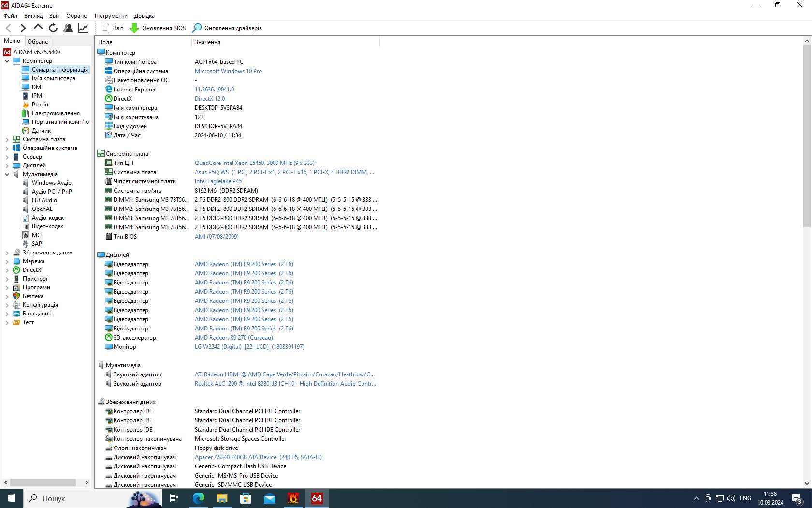
Task: Click the vertical scrollbar down arrow
Action: [807, 483]
